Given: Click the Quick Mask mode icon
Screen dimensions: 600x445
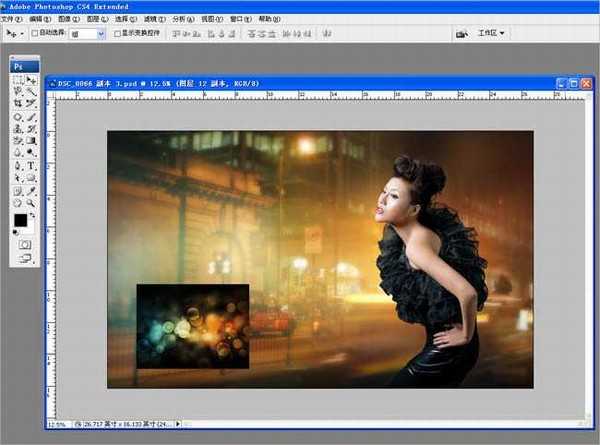Looking at the screenshot, I should point(25,244).
